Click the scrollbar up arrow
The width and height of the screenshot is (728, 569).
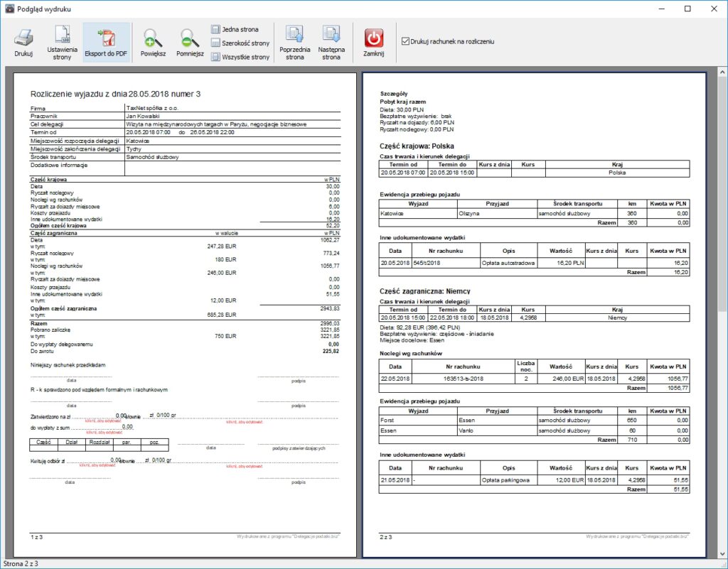(x=722, y=72)
